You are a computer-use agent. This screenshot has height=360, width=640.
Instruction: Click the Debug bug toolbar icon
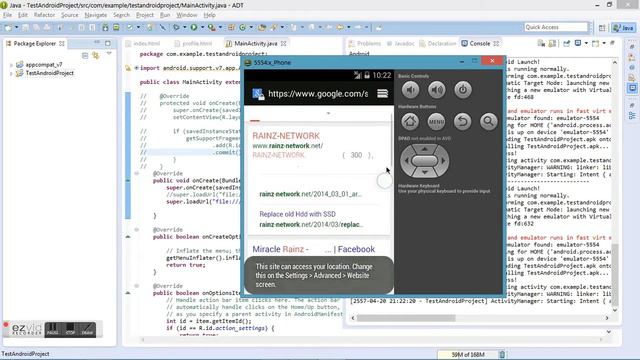(x=176, y=27)
